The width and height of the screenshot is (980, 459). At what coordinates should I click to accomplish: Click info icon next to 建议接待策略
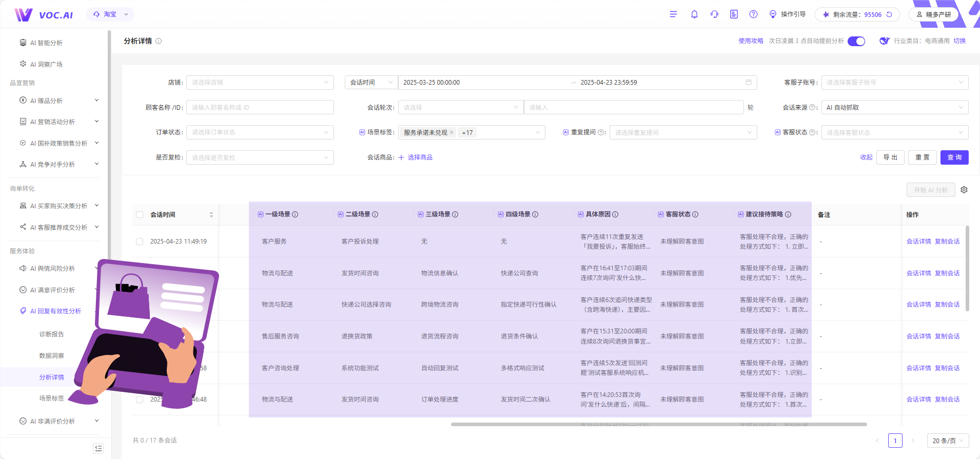788,214
